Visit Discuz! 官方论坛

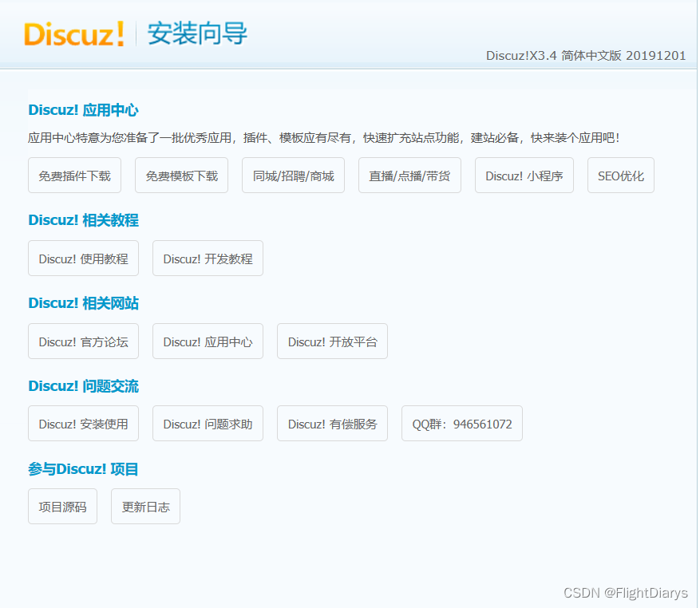pyautogui.click(x=84, y=342)
